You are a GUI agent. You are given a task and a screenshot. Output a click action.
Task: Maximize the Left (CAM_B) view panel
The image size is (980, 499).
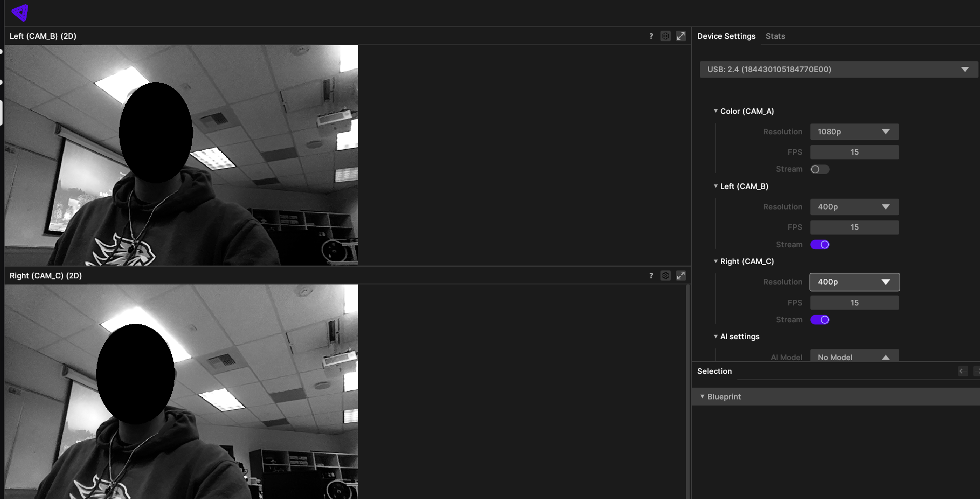pyautogui.click(x=680, y=36)
